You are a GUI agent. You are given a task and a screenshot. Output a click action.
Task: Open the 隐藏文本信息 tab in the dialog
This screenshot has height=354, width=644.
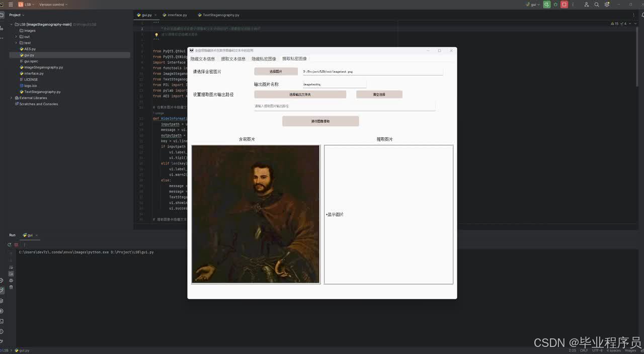202,58
